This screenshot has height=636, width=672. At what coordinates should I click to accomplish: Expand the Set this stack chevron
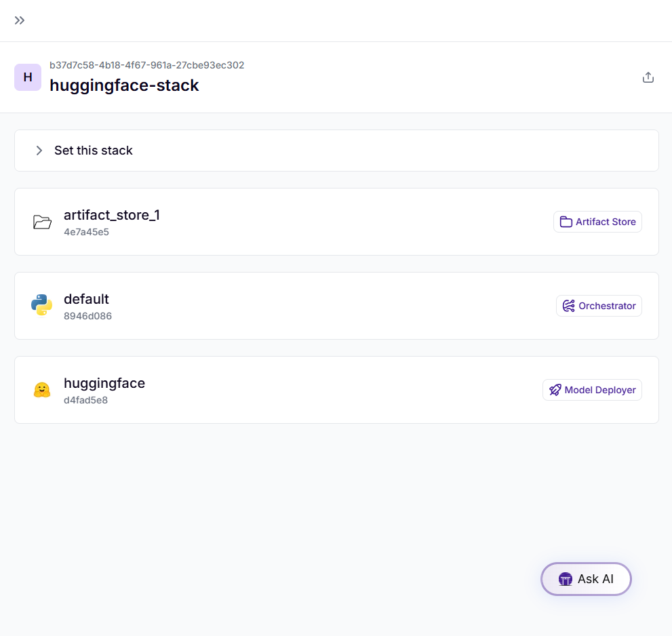(x=39, y=151)
